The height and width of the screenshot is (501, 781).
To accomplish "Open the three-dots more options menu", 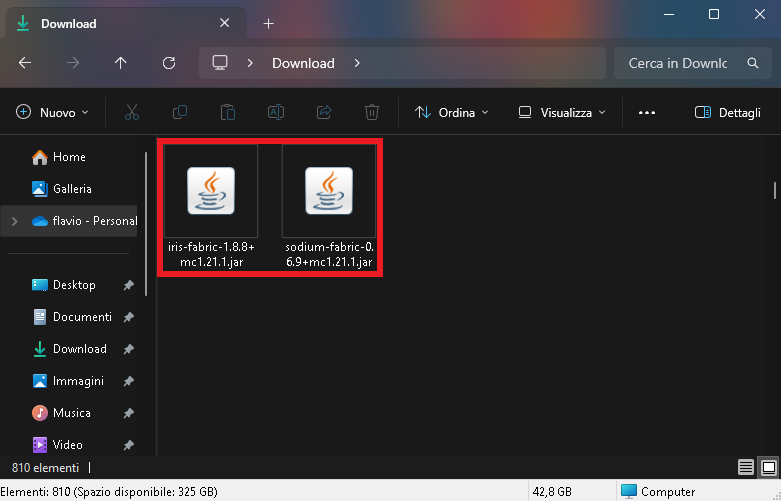I will (x=647, y=113).
